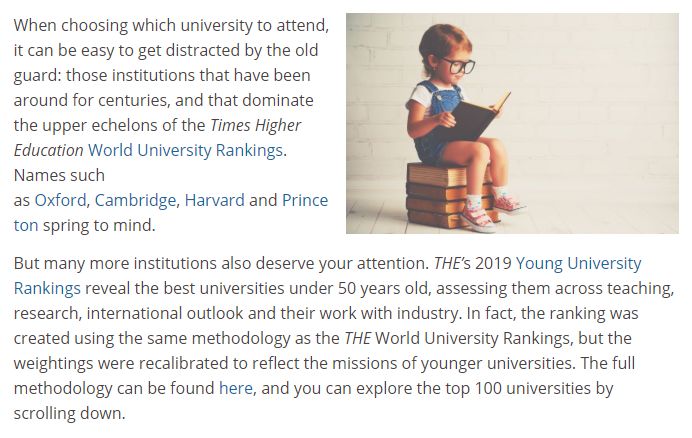Click the Oxford university link
Image resolution: width=692 pixels, height=438 pixels.
pos(60,200)
